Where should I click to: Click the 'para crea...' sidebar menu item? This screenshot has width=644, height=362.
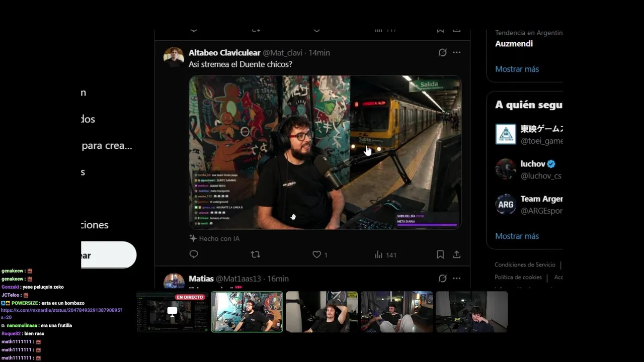pyautogui.click(x=107, y=146)
